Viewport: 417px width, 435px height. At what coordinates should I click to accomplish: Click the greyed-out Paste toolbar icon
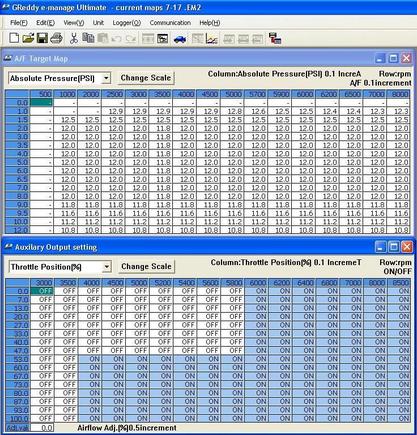(103, 38)
